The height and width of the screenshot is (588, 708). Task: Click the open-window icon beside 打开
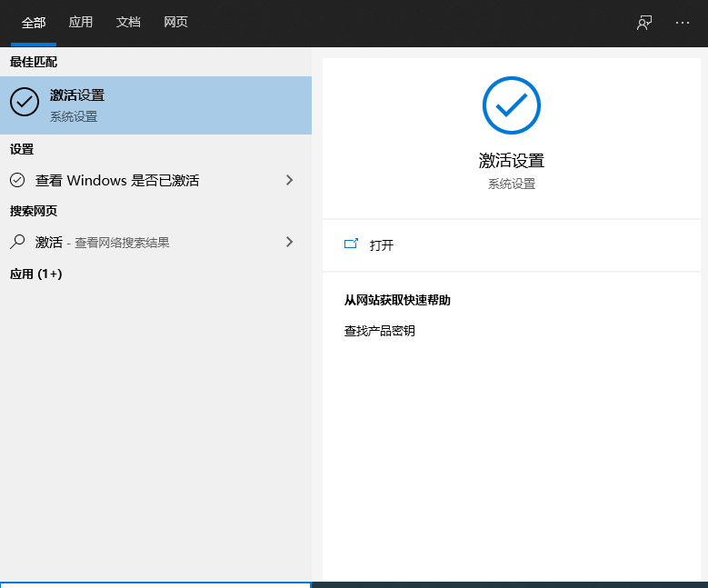click(352, 244)
